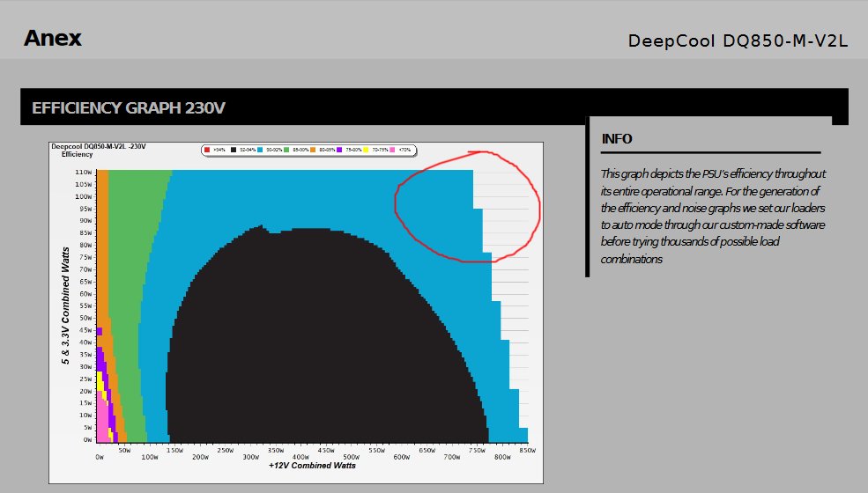This screenshot has height=493, width=868.
Task: Click the purple 75-80% legend swatch
Action: point(339,150)
